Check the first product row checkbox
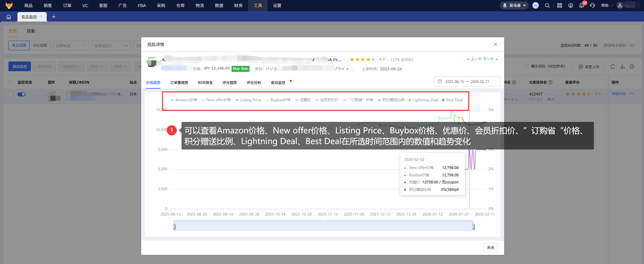 pyautogui.click(x=11, y=94)
